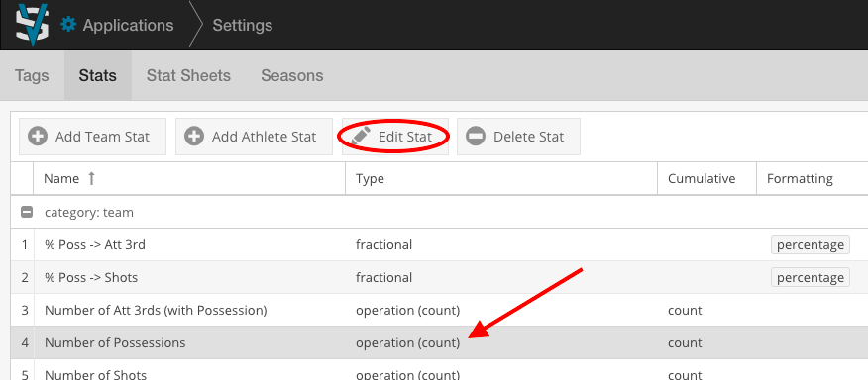The height and width of the screenshot is (380, 868).
Task: Click the Name column sort arrow
Action: point(92,178)
